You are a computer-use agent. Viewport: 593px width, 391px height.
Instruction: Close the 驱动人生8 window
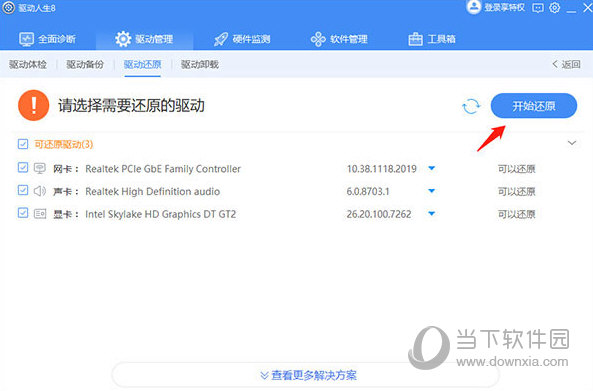588,8
